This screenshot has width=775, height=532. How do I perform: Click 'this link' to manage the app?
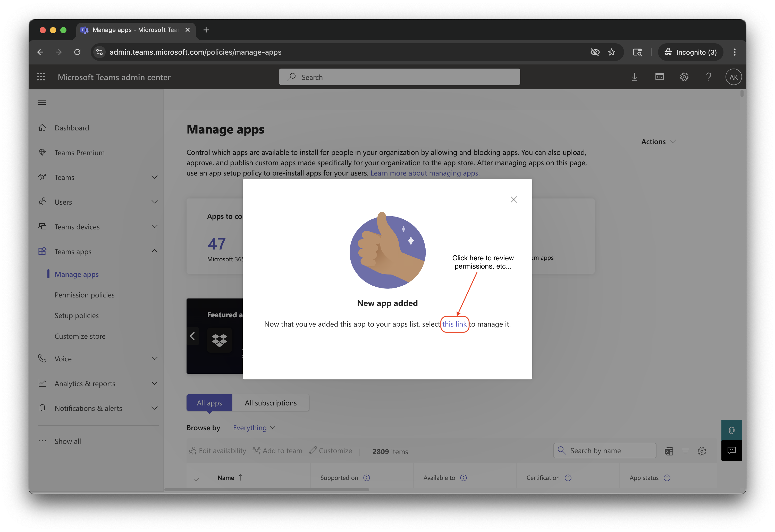[x=454, y=324]
